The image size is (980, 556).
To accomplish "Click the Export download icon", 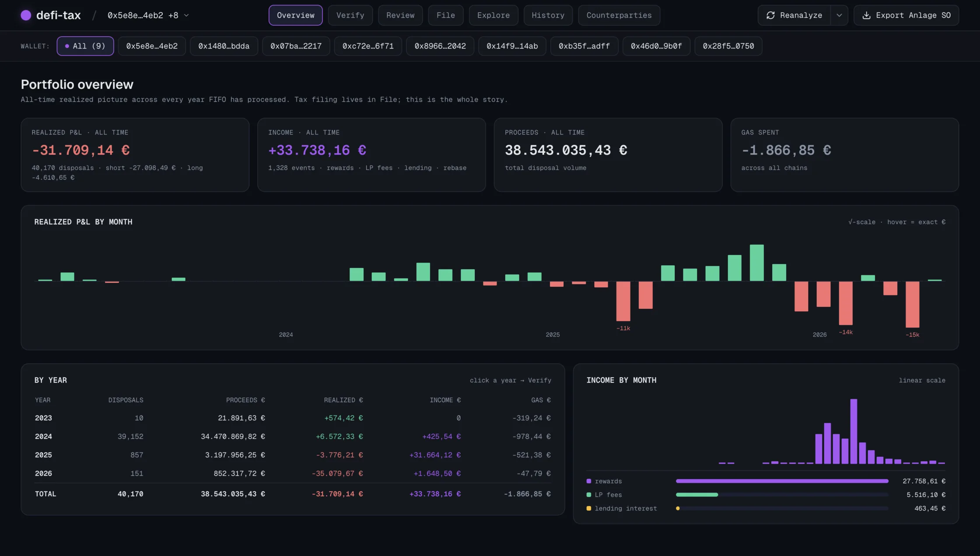I will (x=866, y=15).
